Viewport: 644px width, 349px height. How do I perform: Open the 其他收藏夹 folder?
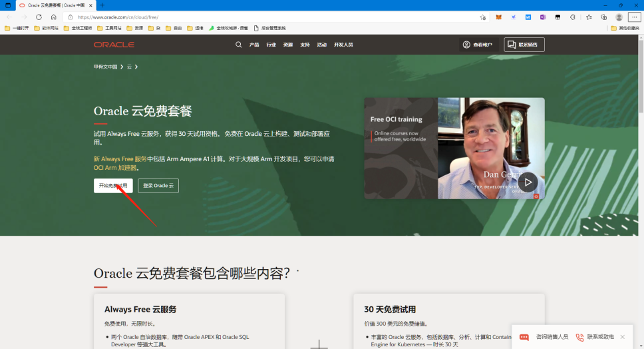click(625, 28)
